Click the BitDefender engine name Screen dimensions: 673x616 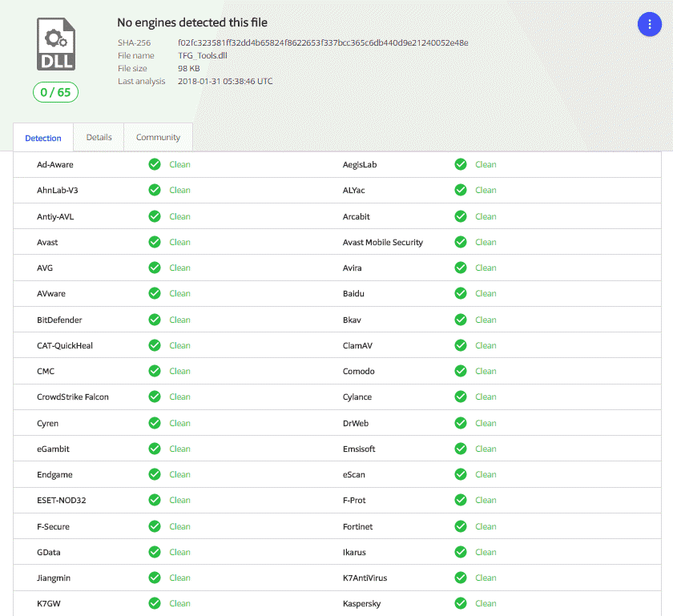(59, 320)
